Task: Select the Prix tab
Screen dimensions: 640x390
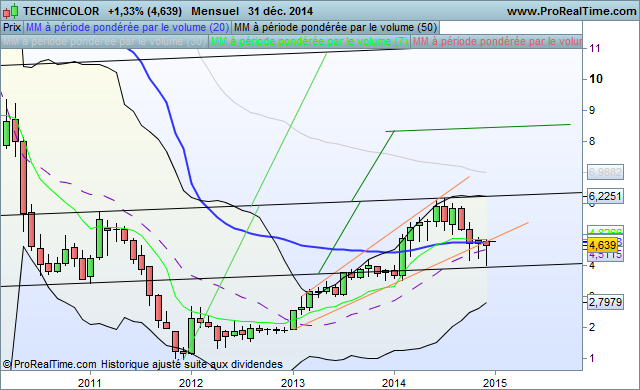Action: pyautogui.click(x=12, y=27)
